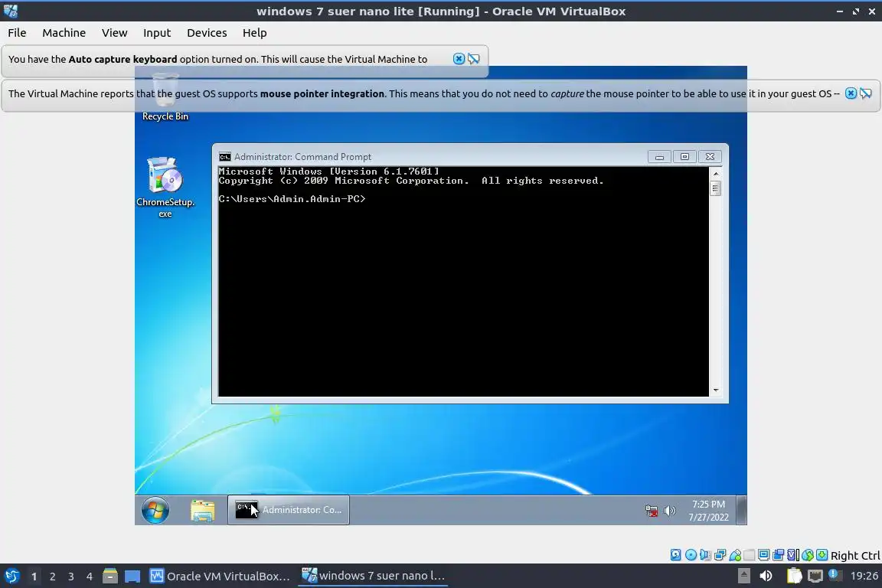Open the Windows 7 Start orb

pos(155,511)
